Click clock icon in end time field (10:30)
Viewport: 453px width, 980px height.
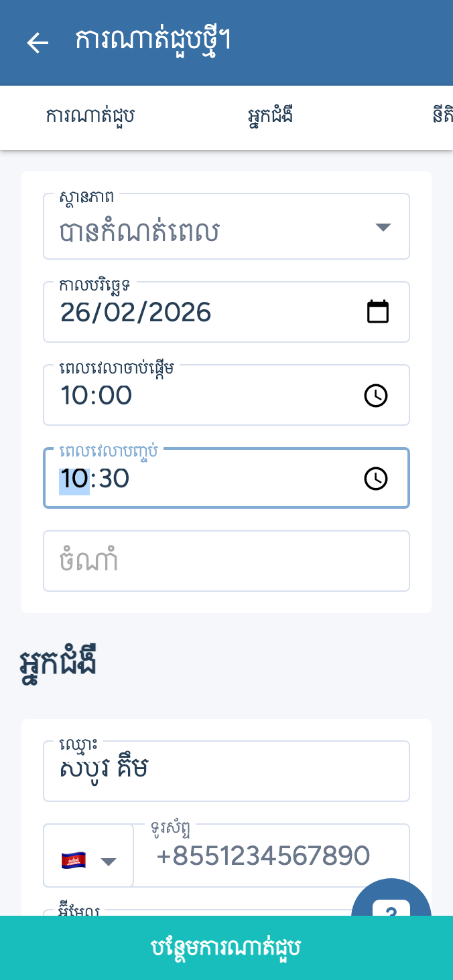click(x=376, y=479)
